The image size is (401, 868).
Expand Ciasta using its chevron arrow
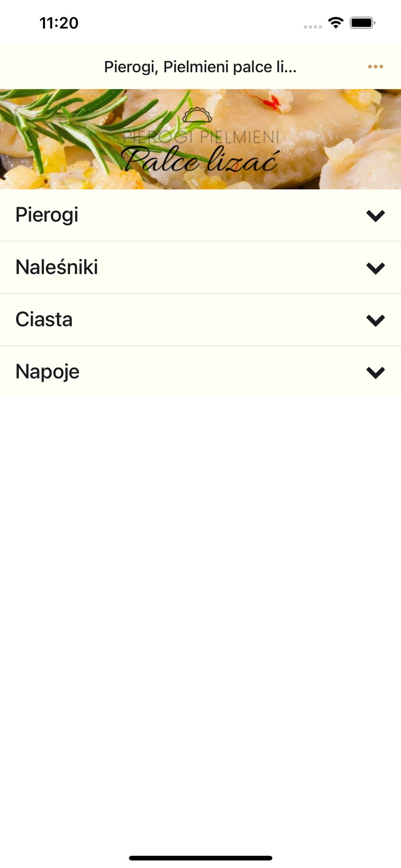(x=375, y=320)
